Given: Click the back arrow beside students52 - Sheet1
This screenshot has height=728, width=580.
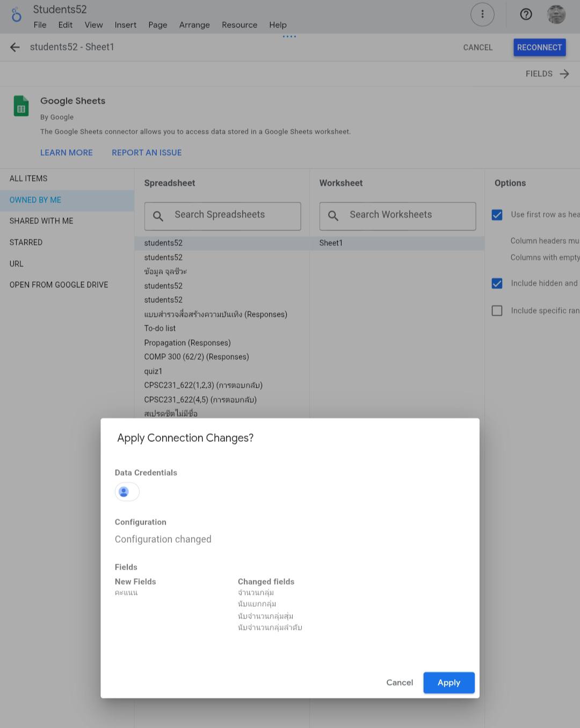Looking at the screenshot, I should [x=15, y=47].
